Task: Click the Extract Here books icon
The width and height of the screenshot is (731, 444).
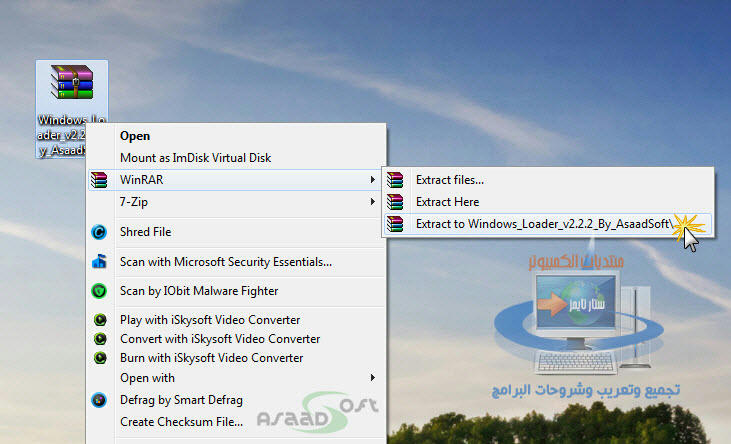Action: point(397,202)
